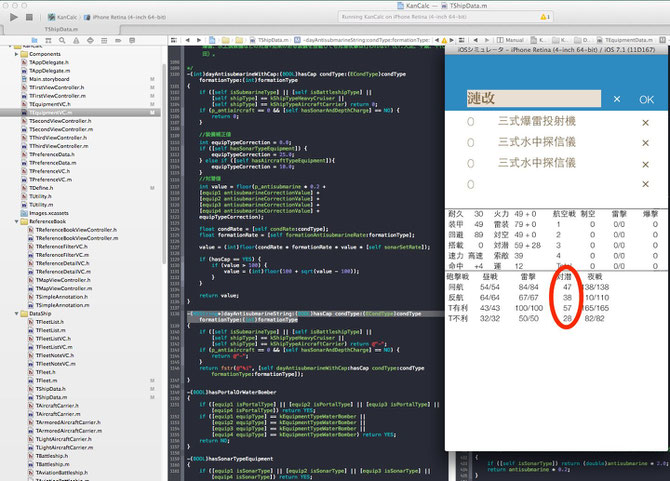Click the 夜戦 column header in simulator
The image size is (670, 481).
594,277
